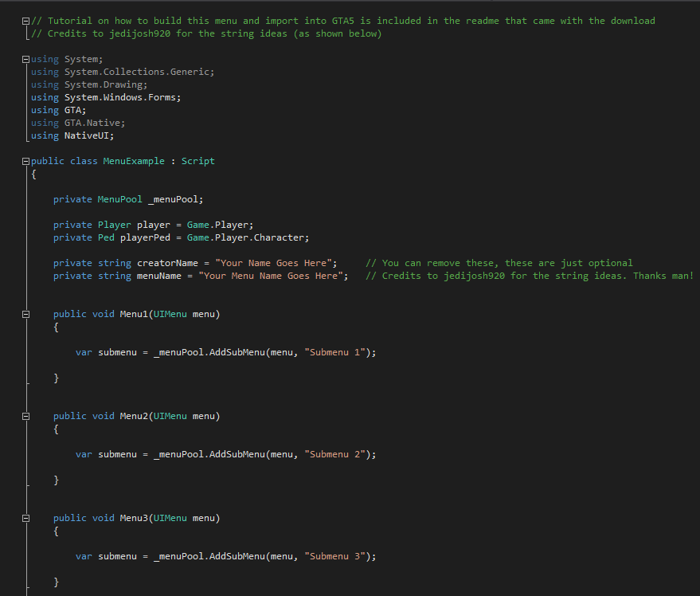The height and width of the screenshot is (596, 700).
Task: Click the "Your Name Goes Here" string
Action: point(276,263)
